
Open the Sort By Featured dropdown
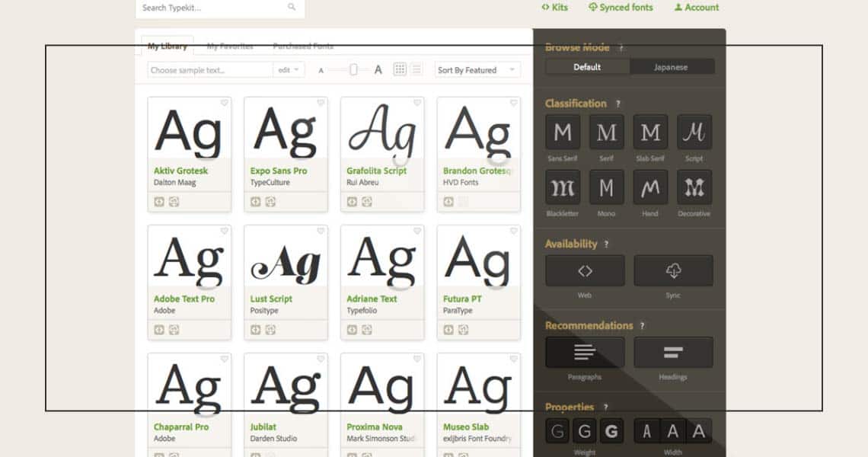pyautogui.click(x=477, y=70)
